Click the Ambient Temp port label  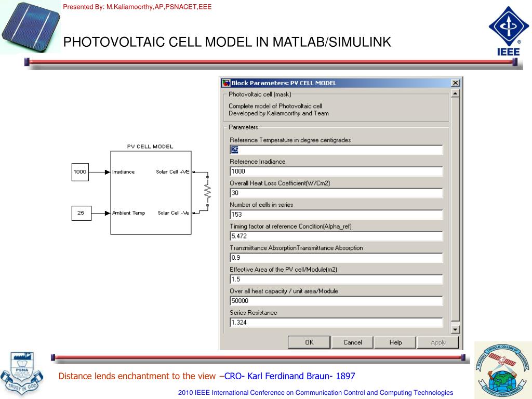[129, 213]
